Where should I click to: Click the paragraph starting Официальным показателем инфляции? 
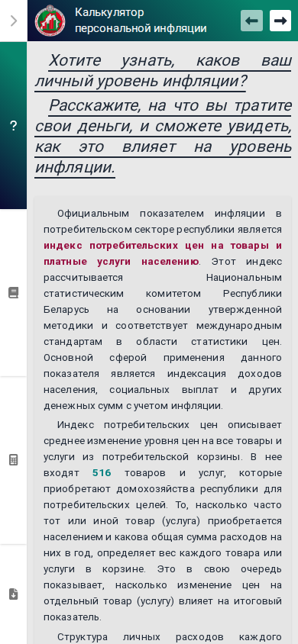click(164, 310)
